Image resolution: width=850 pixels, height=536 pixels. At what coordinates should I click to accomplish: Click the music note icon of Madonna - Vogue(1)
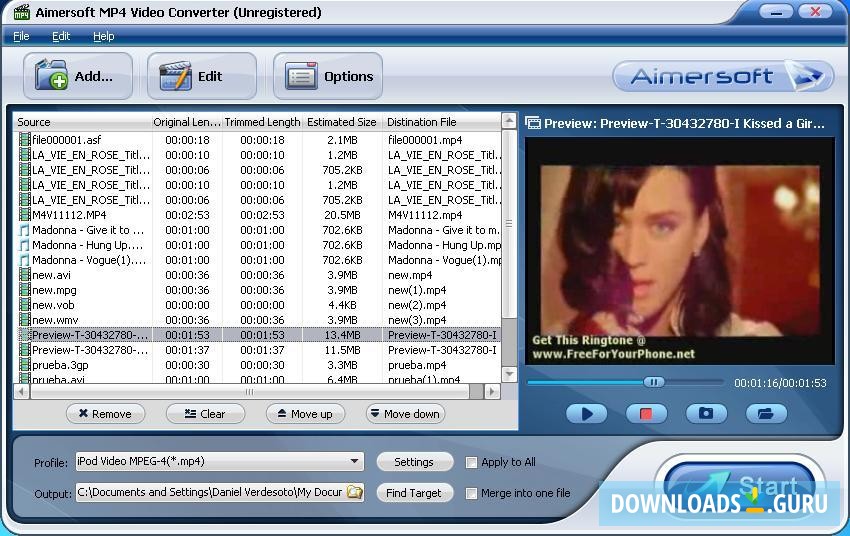point(24,260)
